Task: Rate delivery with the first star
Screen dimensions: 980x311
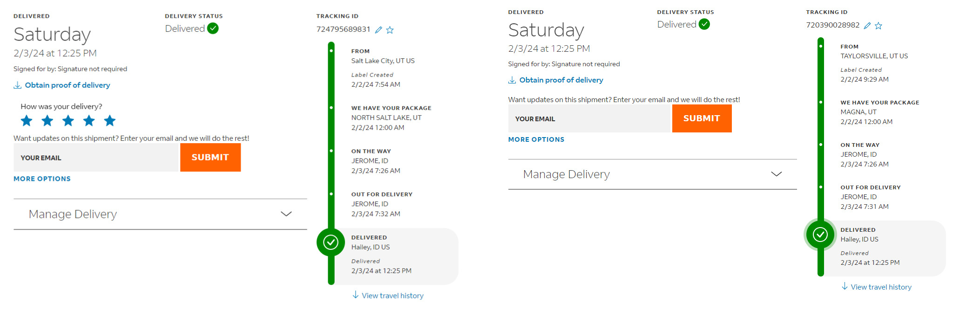Action: point(27,121)
